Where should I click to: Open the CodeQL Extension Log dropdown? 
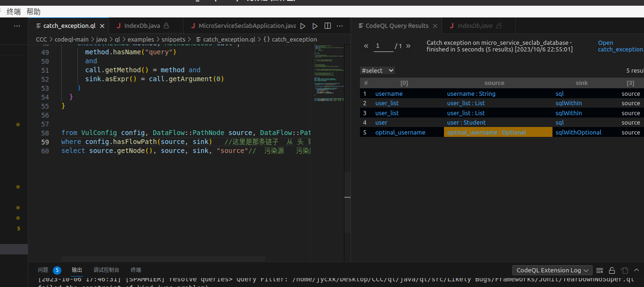click(x=552, y=270)
